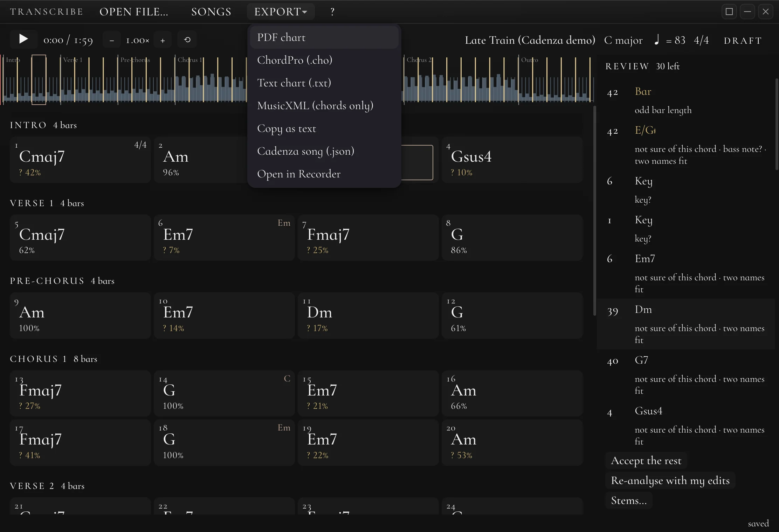Open the Export dropdown menu

pos(281,12)
